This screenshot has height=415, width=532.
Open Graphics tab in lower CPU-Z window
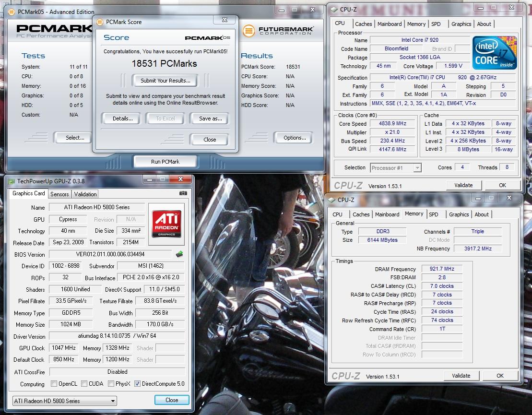pyautogui.click(x=459, y=214)
